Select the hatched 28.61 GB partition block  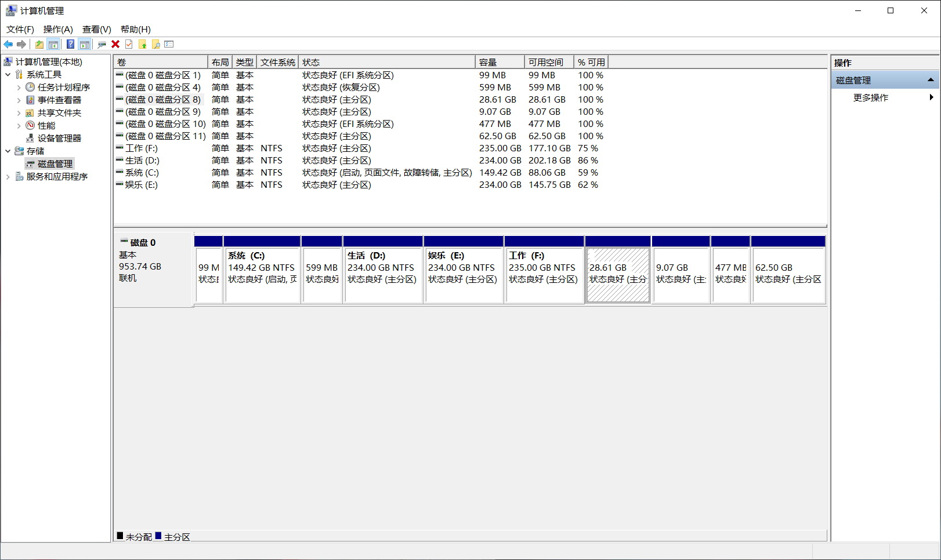pos(618,270)
